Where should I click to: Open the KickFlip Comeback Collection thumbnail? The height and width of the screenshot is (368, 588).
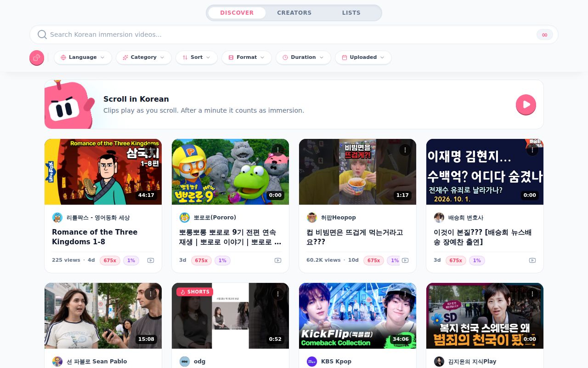pos(357,316)
